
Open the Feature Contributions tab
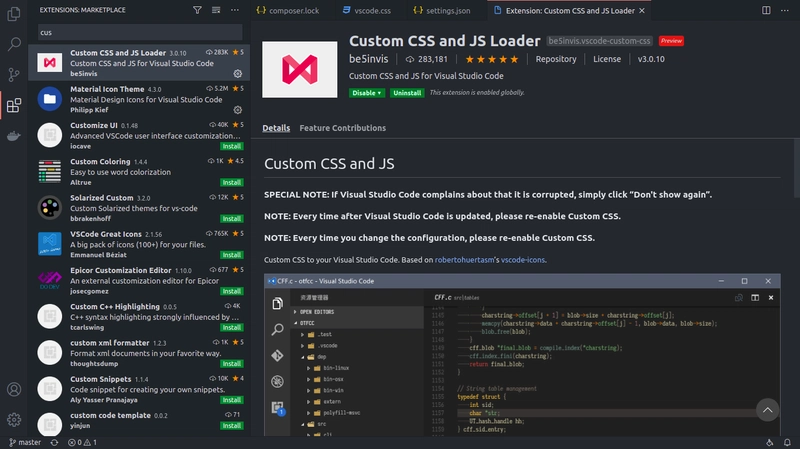pyautogui.click(x=342, y=128)
